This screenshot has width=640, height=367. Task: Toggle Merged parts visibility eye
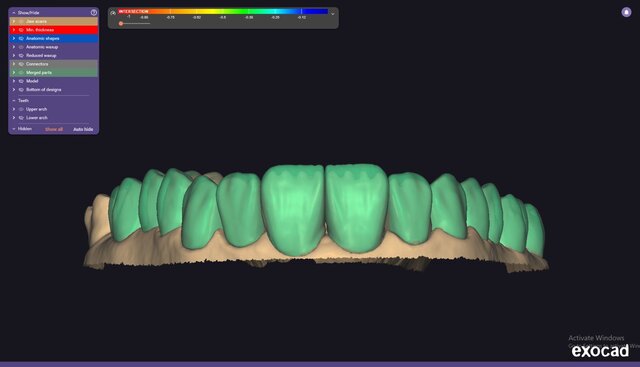[x=21, y=73]
